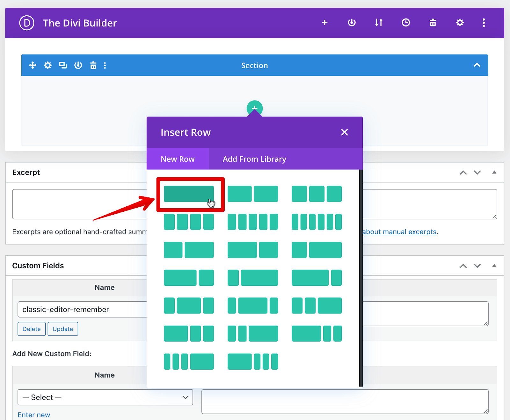The width and height of the screenshot is (510, 420).
Task: Click the section move handle icon
Action: [33, 65]
